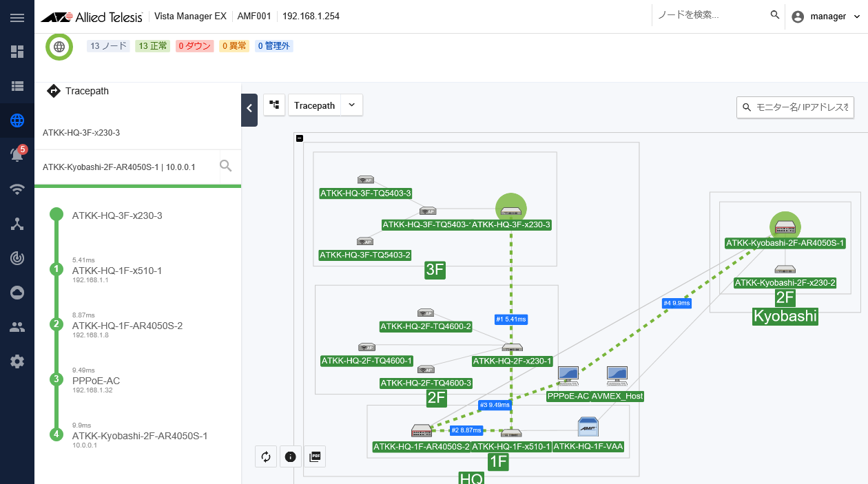Select hop 3 marker PPPoE-AC
This screenshot has height=484, width=868.
[x=56, y=379]
